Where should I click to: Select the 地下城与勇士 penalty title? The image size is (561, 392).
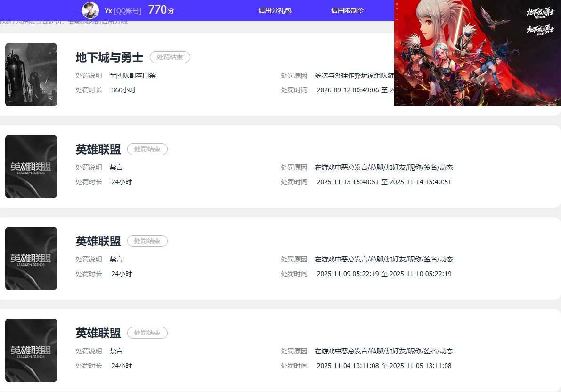[x=109, y=57]
